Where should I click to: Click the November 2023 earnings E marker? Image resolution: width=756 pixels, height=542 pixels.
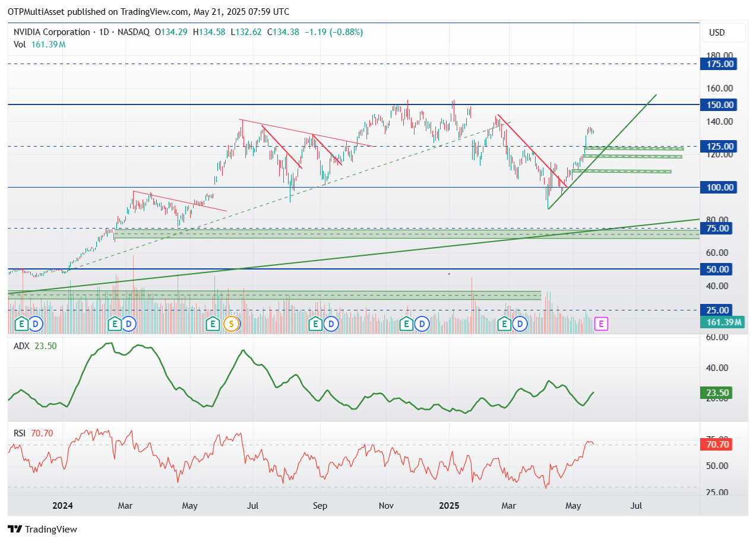point(21,324)
